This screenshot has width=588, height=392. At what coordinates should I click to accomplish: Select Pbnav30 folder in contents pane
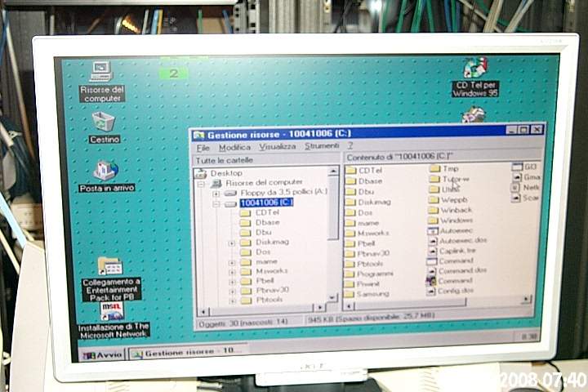point(367,254)
